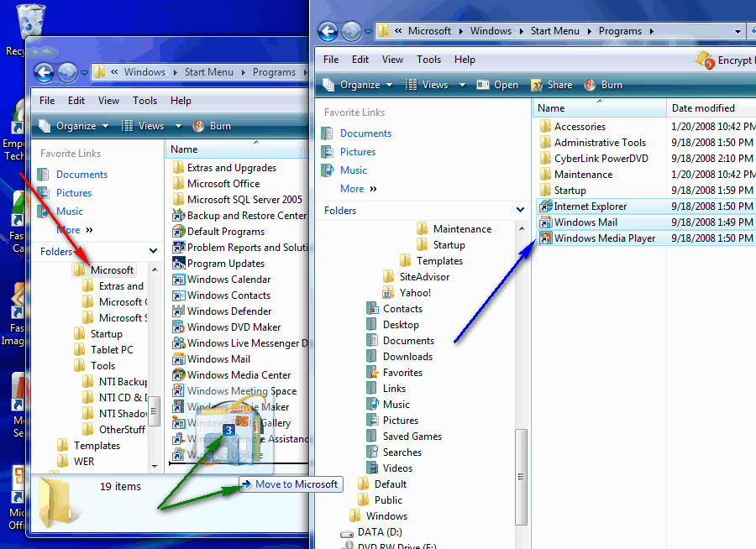756x549 pixels.
Task: Select DATA (D:) drive in right tree
Action: tap(371, 532)
